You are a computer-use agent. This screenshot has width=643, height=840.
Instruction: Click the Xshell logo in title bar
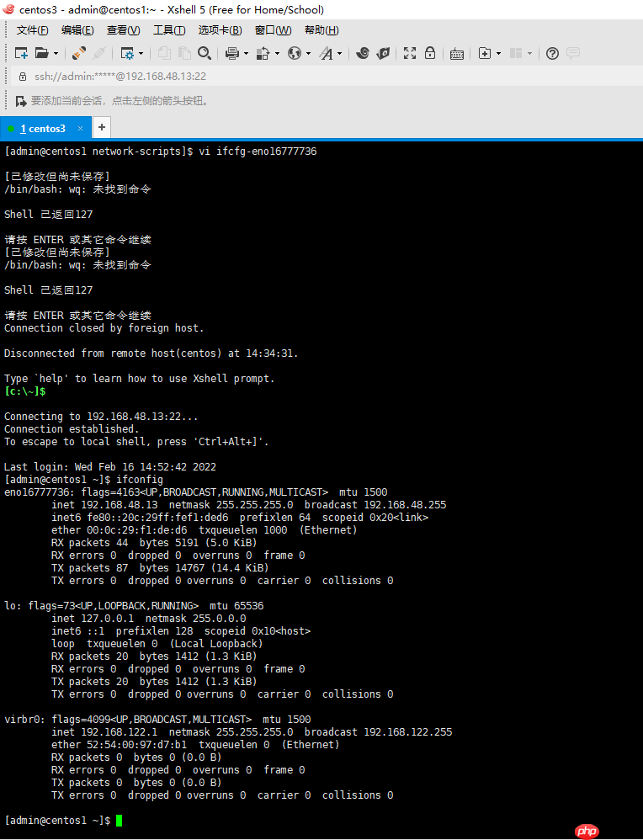point(8,9)
